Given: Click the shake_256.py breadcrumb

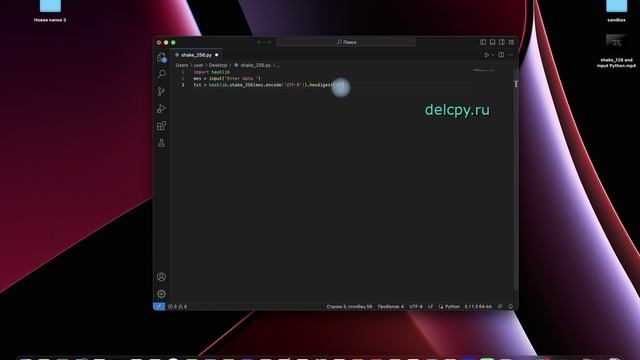Looking at the screenshot, I should click(x=252, y=65).
